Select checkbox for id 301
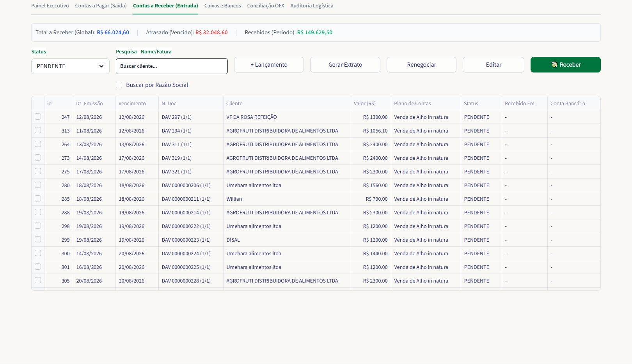This screenshot has width=632, height=364. click(x=38, y=267)
